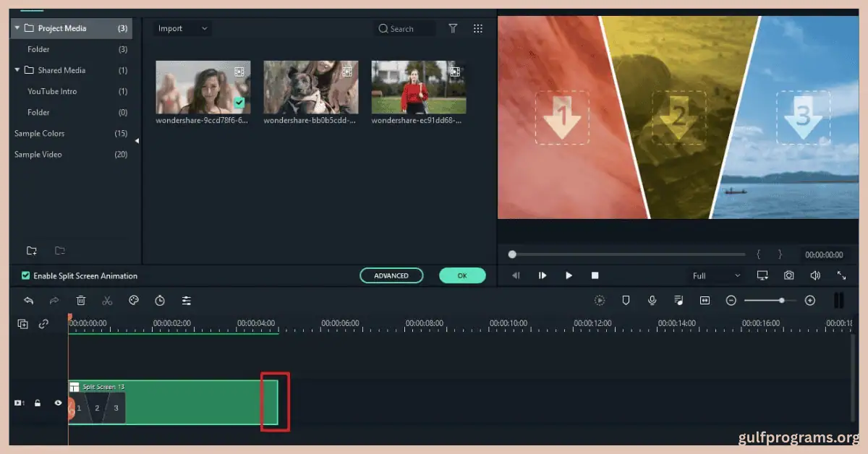Disable the Enable Split Screen Animation checkbox

(25, 275)
